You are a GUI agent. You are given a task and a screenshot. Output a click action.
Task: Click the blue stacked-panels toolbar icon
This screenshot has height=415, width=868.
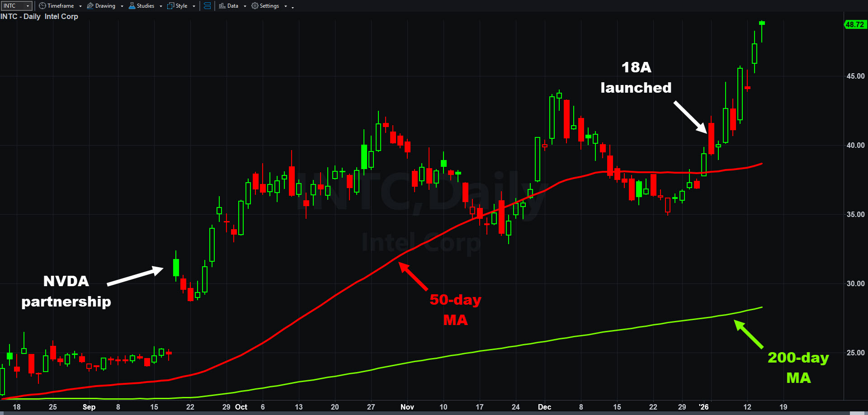click(207, 6)
